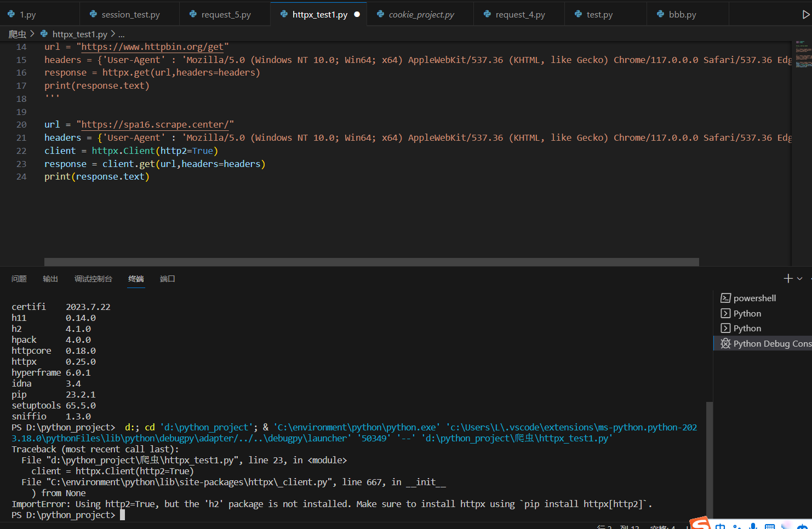Click the httpx 0.25.0 row in pip list
The width and height of the screenshot is (812, 529).
(54, 361)
